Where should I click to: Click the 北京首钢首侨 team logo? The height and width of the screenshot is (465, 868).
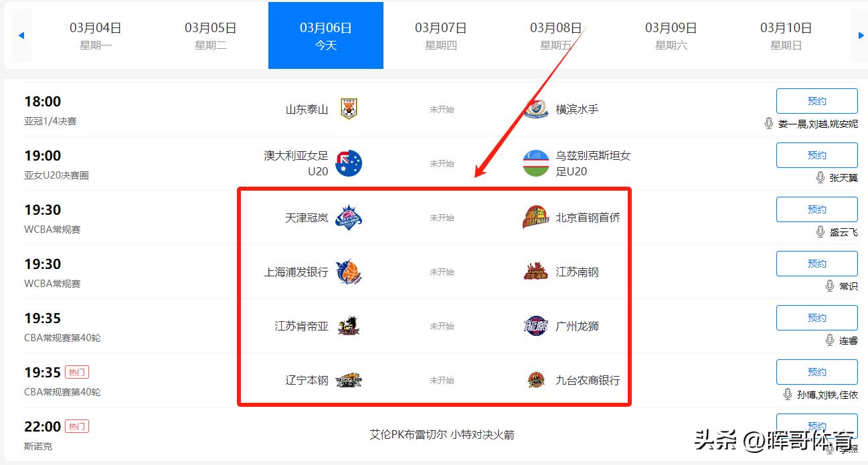[x=535, y=217]
